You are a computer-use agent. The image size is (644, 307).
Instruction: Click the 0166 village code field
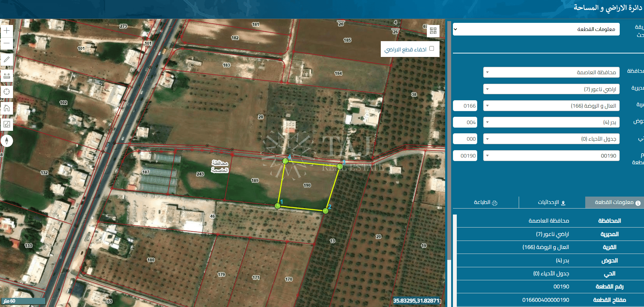[465, 106]
